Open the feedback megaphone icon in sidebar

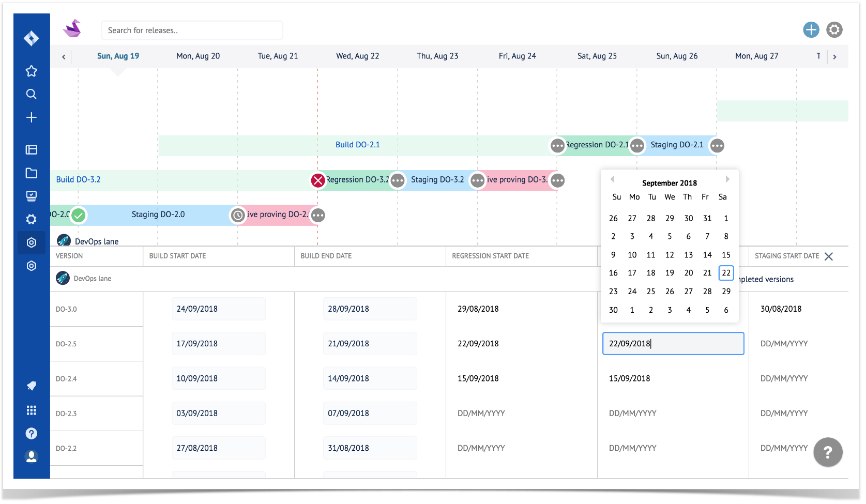click(32, 386)
